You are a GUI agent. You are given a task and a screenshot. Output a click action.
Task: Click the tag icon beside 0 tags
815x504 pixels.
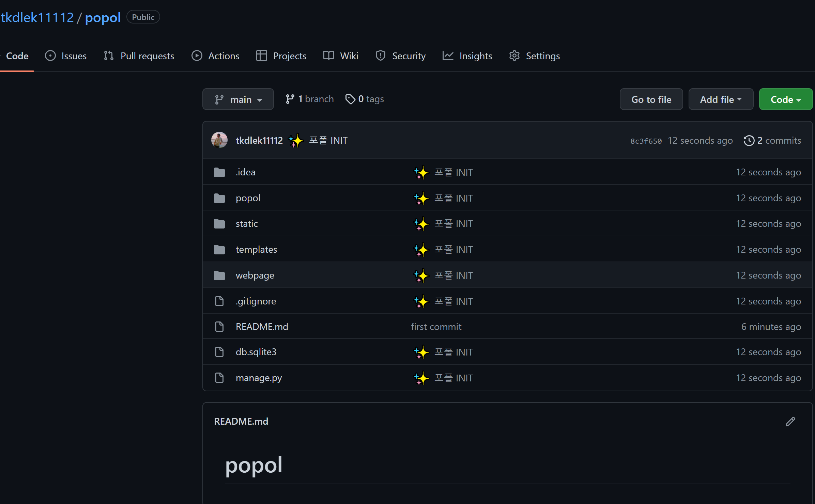350,99
